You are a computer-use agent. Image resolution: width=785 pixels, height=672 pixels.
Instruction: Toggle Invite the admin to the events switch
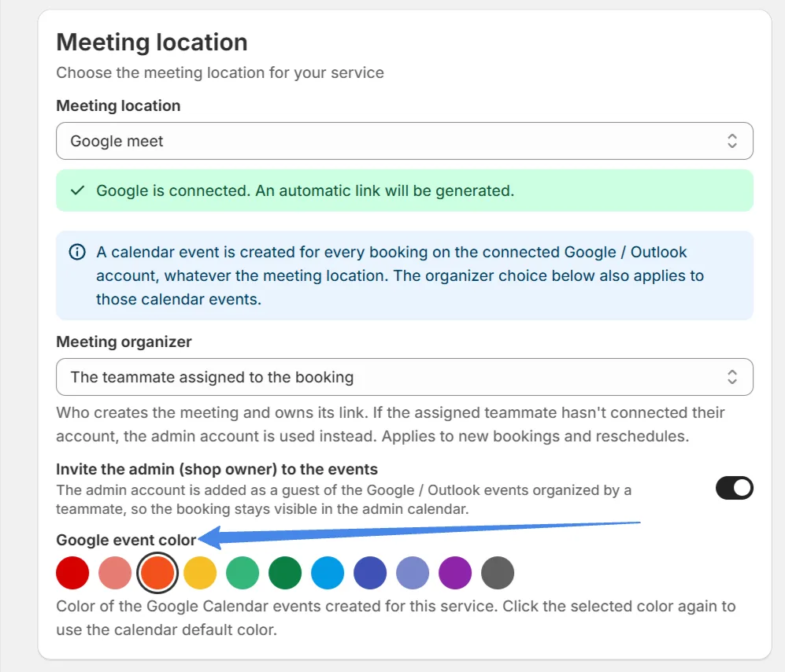[x=734, y=488]
